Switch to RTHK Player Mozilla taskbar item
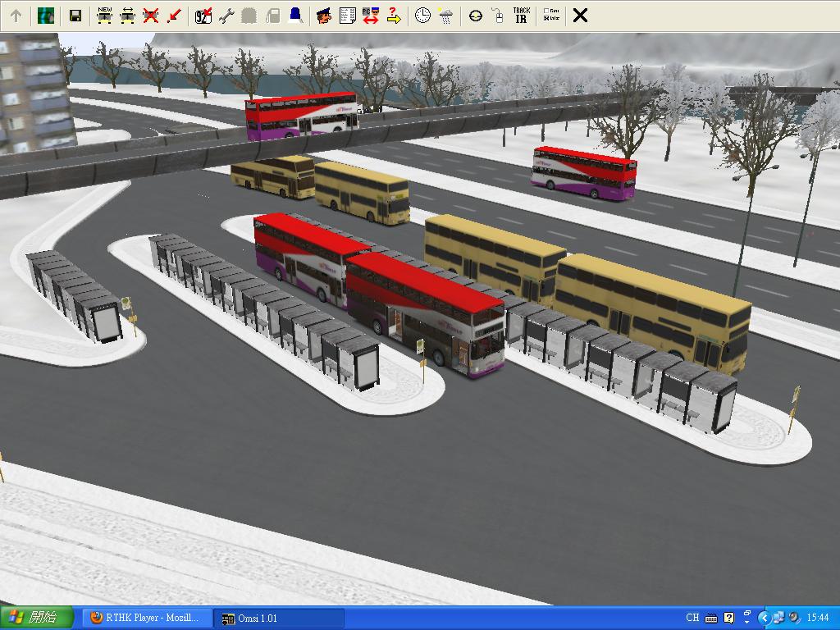The width and height of the screenshot is (840, 630). pyautogui.click(x=145, y=618)
